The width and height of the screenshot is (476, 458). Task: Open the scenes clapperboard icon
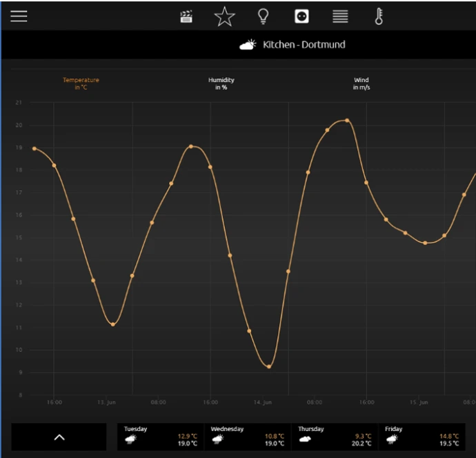186,17
